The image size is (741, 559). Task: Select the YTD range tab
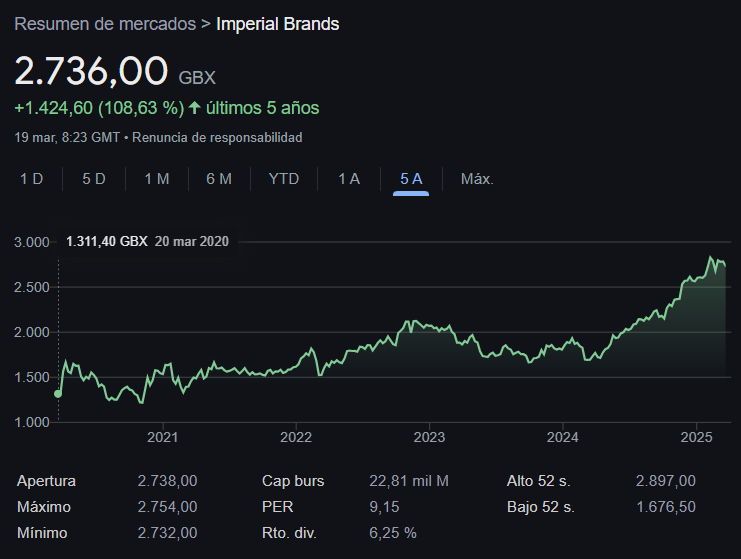coord(284,179)
